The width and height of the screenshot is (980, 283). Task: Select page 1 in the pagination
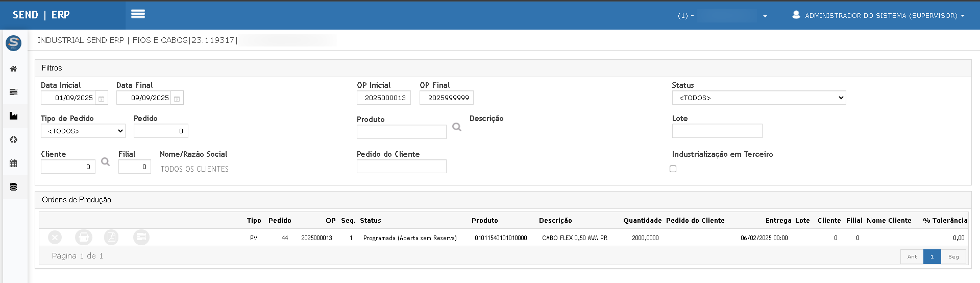pos(932,256)
